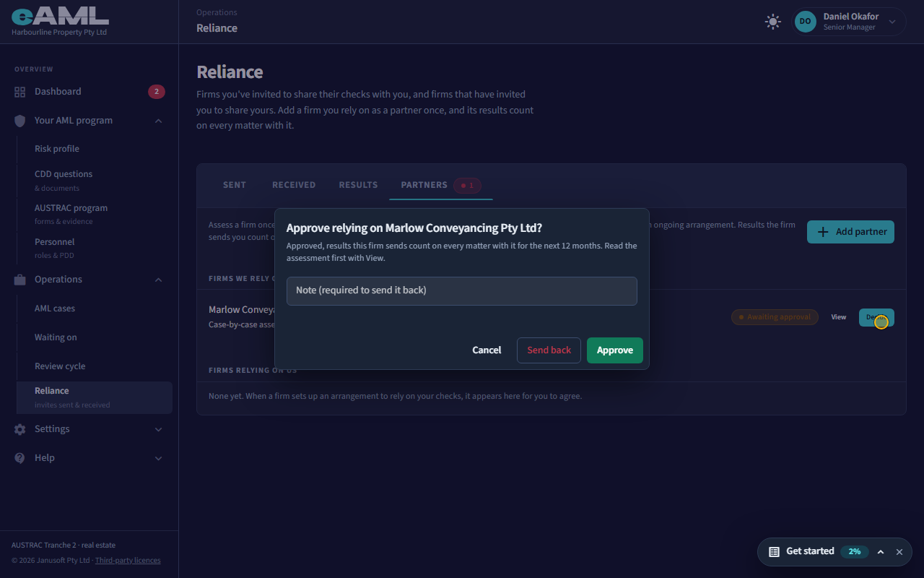The height and width of the screenshot is (578, 924).
Task: Click the 2% progress indicator in Get started
Action: click(855, 551)
